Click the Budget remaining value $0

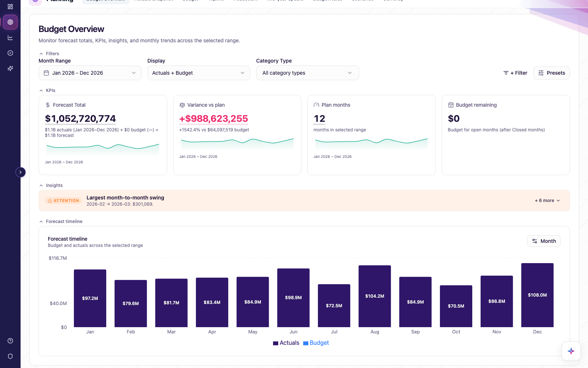454,118
